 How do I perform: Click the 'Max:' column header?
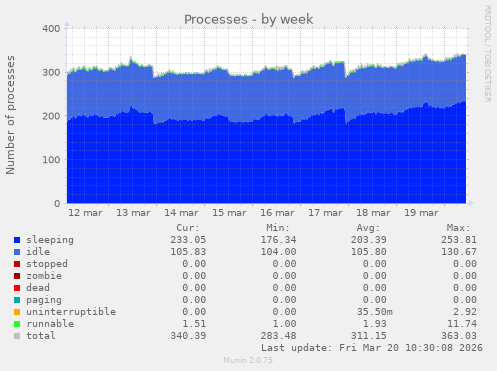458,228
